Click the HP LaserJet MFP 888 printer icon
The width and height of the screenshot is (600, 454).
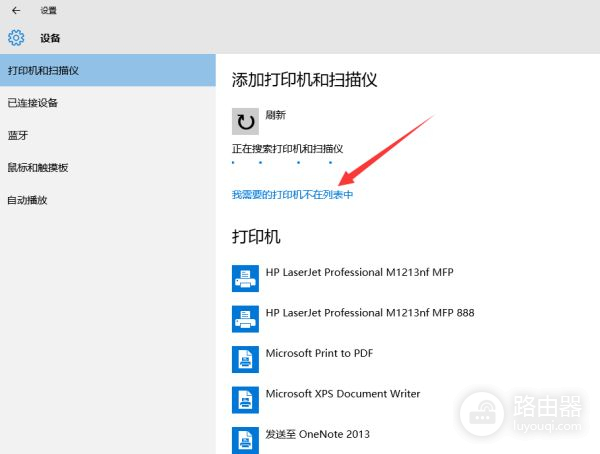[245, 318]
